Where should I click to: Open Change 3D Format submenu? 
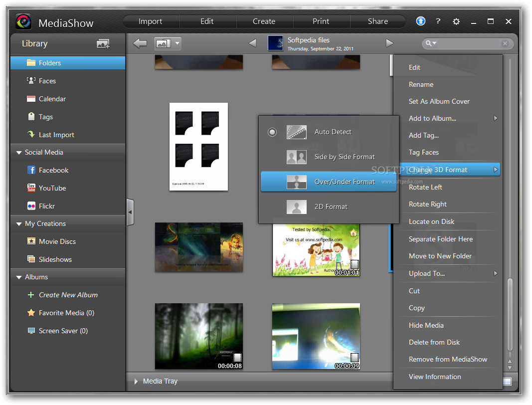(x=449, y=170)
